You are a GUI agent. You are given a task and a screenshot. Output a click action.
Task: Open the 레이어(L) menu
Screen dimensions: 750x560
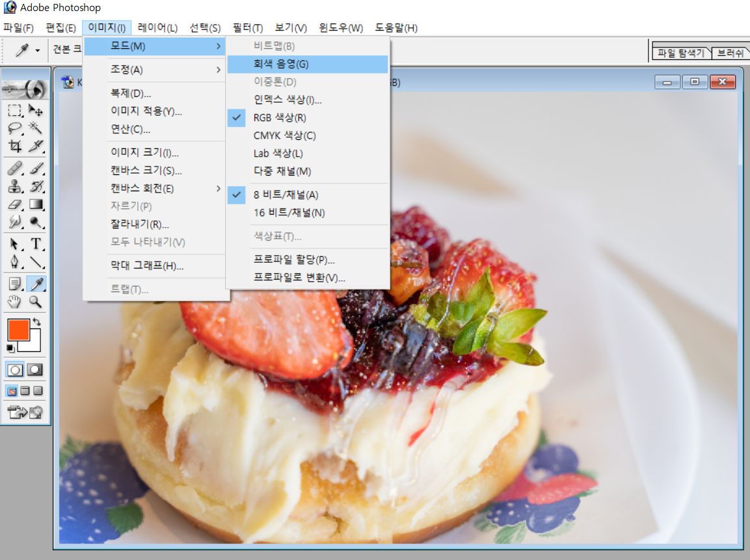point(157,28)
